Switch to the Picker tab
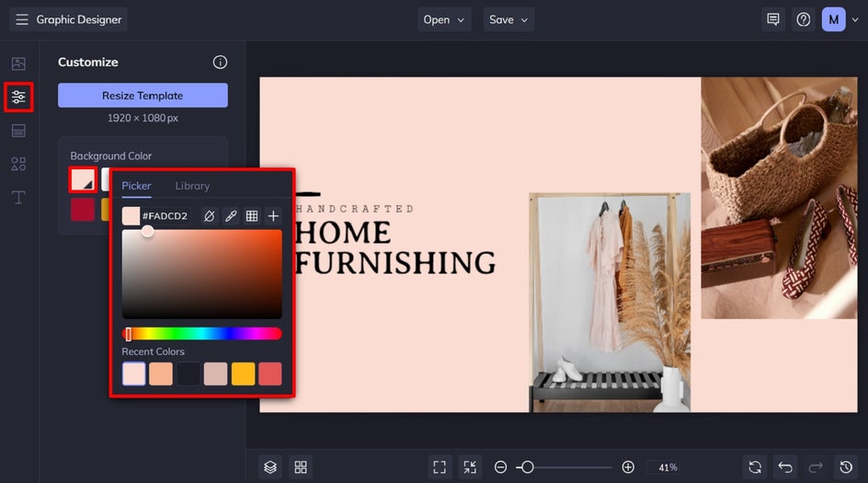 pyautogui.click(x=136, y=186)
